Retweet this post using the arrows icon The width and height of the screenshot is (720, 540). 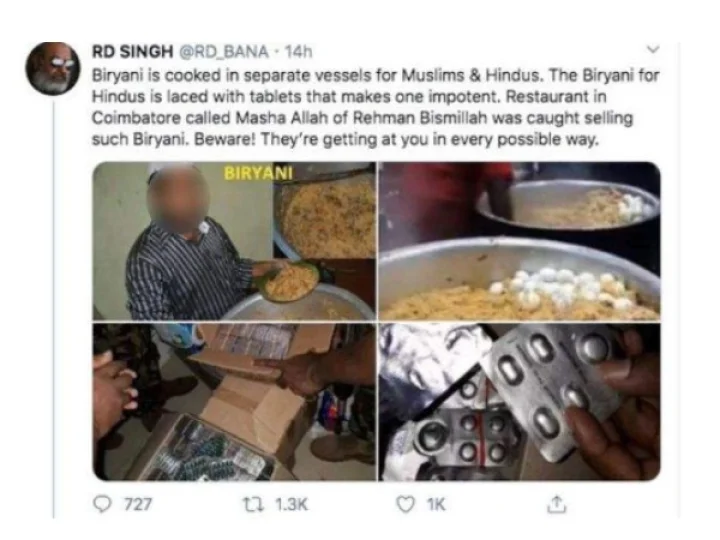pos(253,504)
